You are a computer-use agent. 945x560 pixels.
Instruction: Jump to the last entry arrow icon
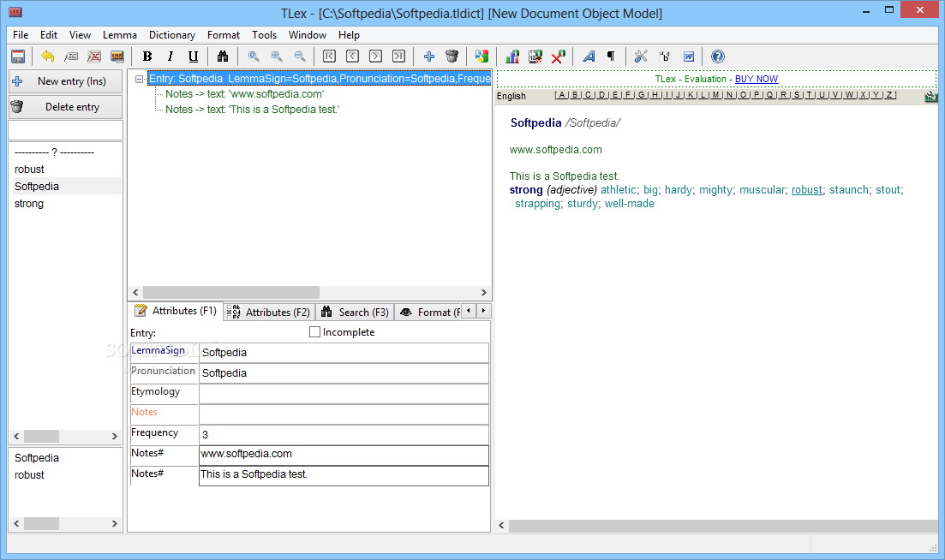[398, 57]
